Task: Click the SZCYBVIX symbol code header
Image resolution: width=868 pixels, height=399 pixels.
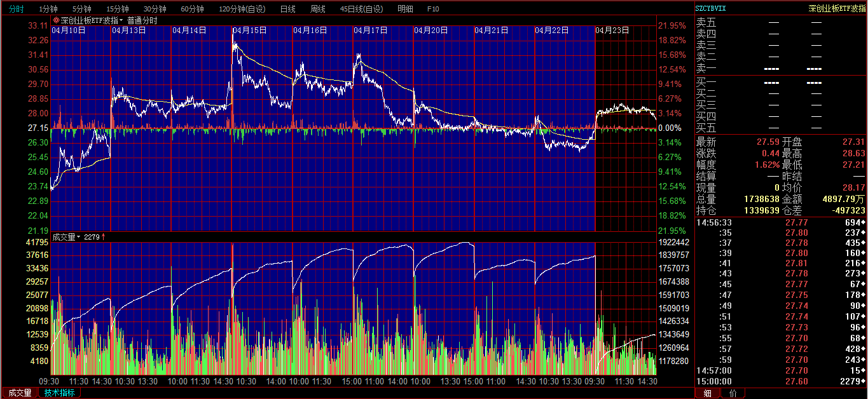Action: click(x=711, y=9)
